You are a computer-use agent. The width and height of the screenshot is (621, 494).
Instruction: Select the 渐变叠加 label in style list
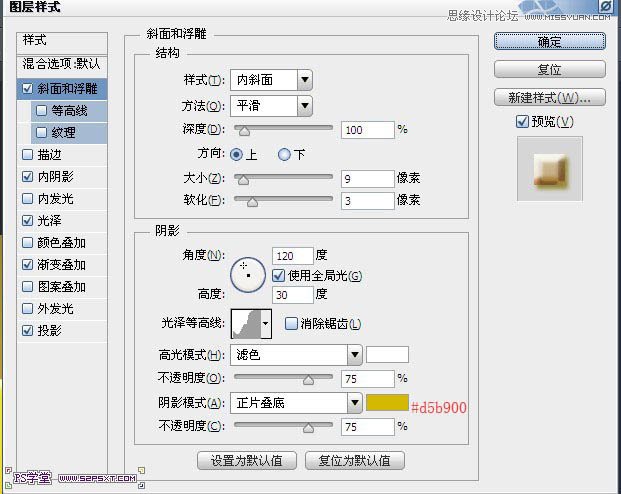tap(61, 264)
